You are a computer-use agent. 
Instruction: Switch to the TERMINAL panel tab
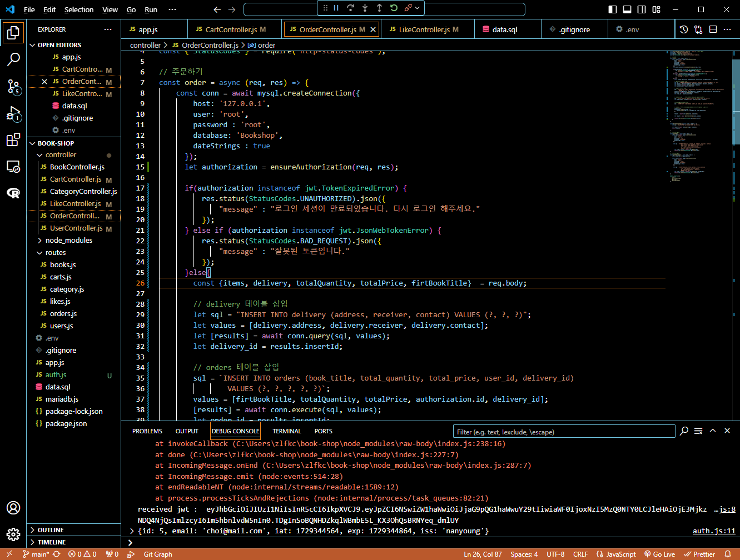tap(287, 431)
